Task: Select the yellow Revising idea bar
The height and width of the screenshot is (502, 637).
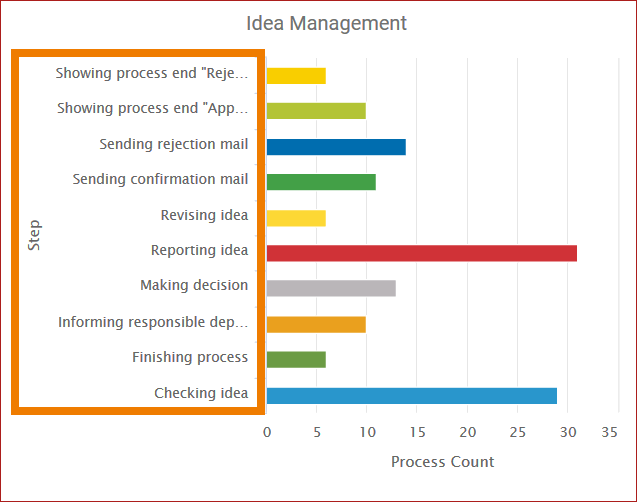Action: 296,218
